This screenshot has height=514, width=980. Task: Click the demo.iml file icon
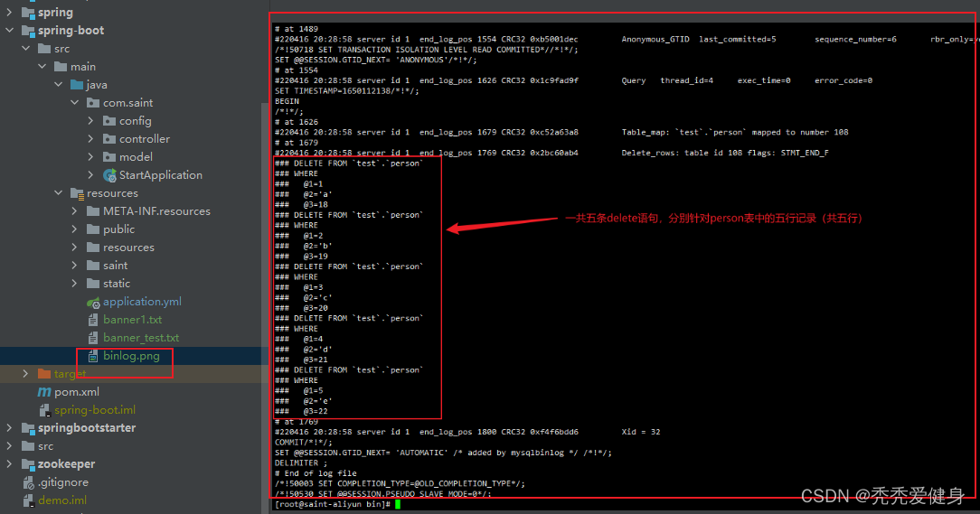pos(28,500)
